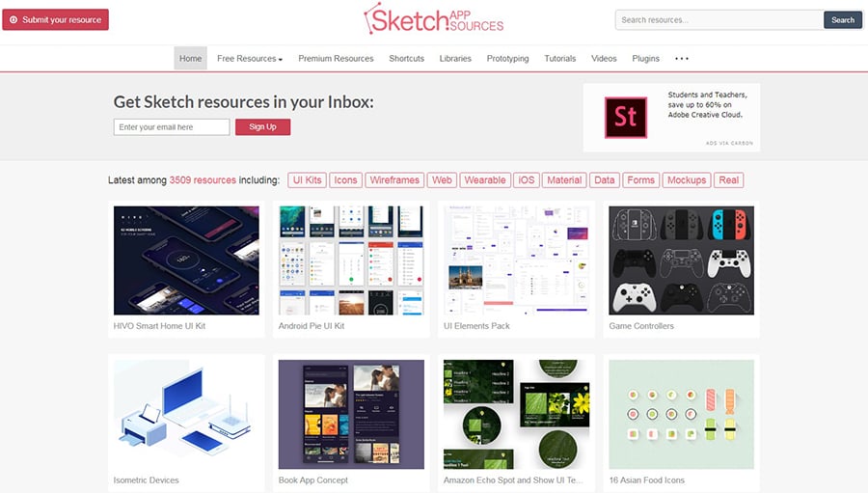868x493 pixels.
Task: Open the 3509 resources link
Action: (x=202, y=179)
